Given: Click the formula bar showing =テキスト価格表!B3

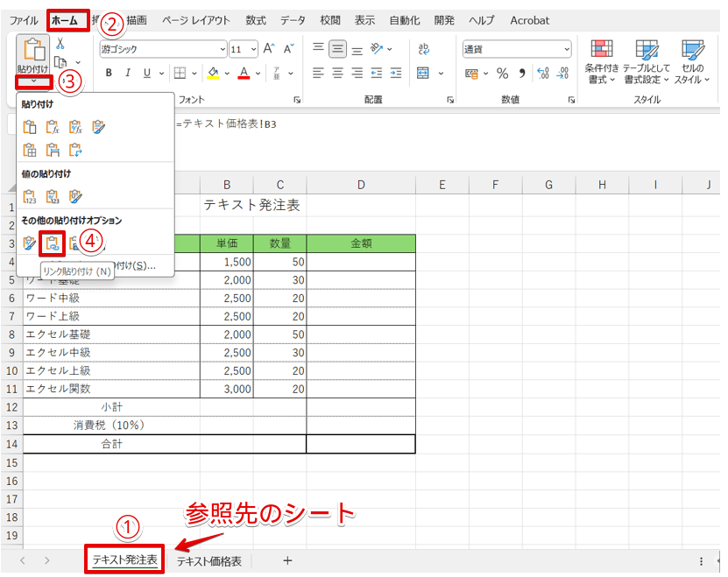Looking at the screenshot, I should [x=448, y=124].
